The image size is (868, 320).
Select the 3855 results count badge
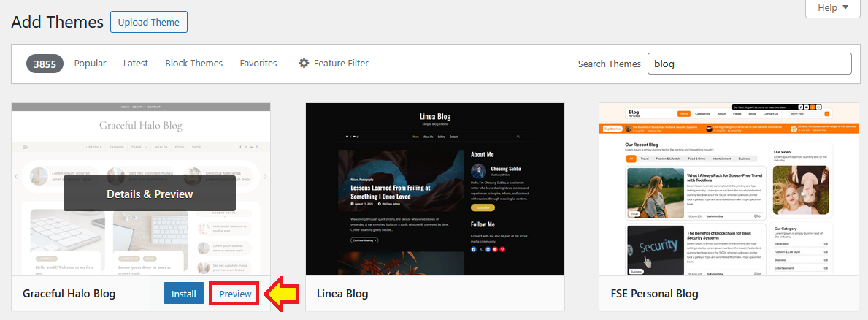pyautogui.click(x=45, y=64)
